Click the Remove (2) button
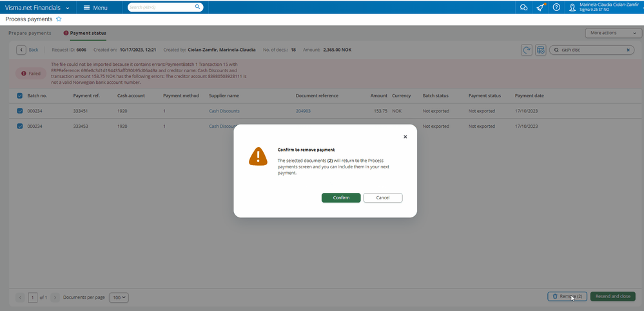The width and height of the screenshot is (644, 311). [x=567, y=296]
